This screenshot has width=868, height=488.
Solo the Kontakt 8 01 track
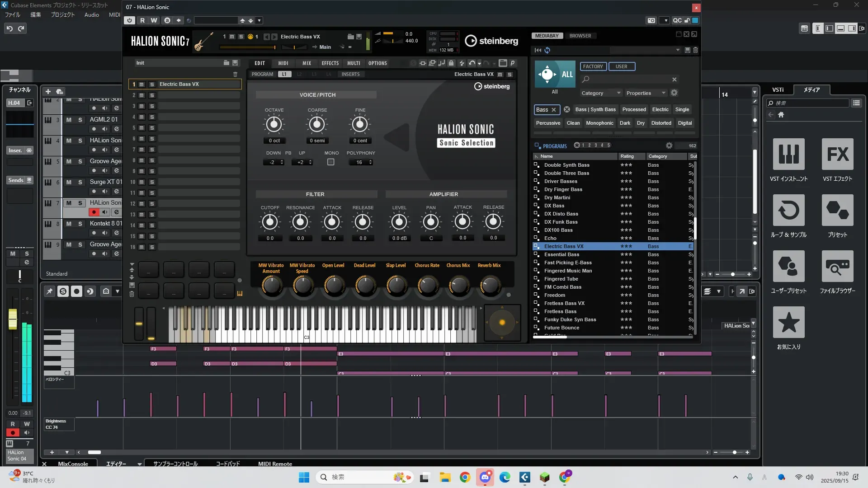coord(80,224)
